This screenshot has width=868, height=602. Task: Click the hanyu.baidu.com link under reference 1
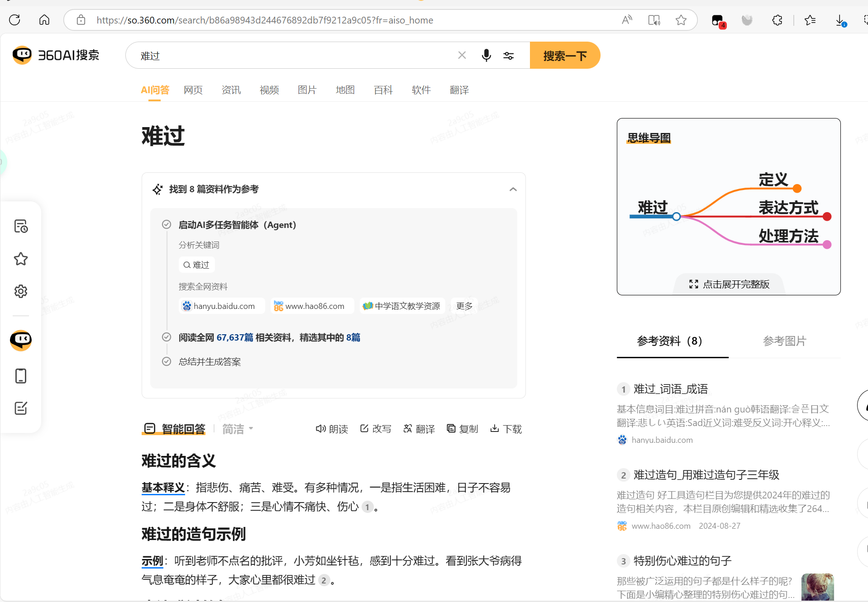tap(662, 440)
